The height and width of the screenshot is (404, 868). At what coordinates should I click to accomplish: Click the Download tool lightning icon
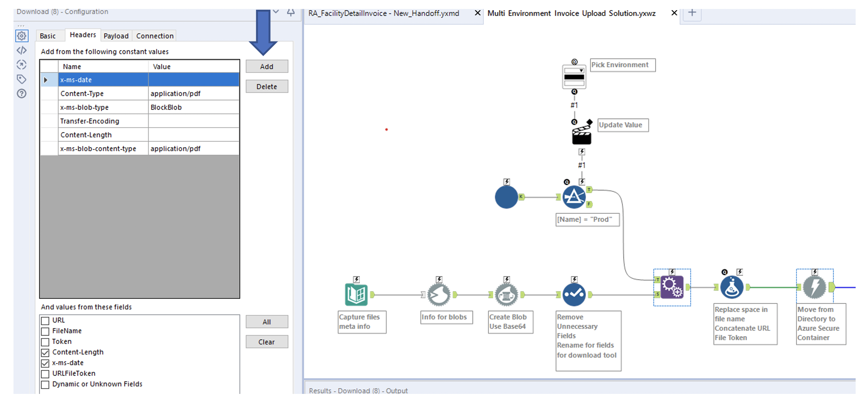click(x=814, y=287)
